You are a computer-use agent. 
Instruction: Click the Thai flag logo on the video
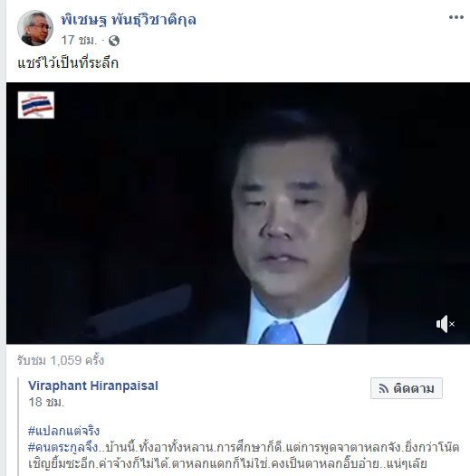pos(36,105)
